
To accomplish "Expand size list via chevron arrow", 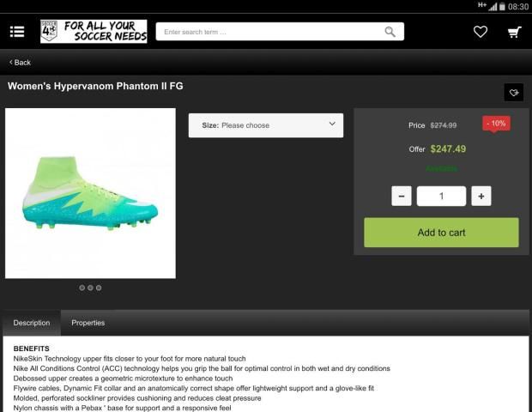I will (332, 124).
